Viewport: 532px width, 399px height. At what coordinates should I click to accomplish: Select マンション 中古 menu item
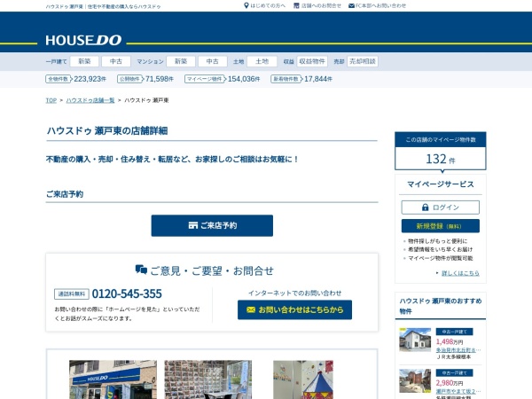pyautogui.click(x=213, y=61)
